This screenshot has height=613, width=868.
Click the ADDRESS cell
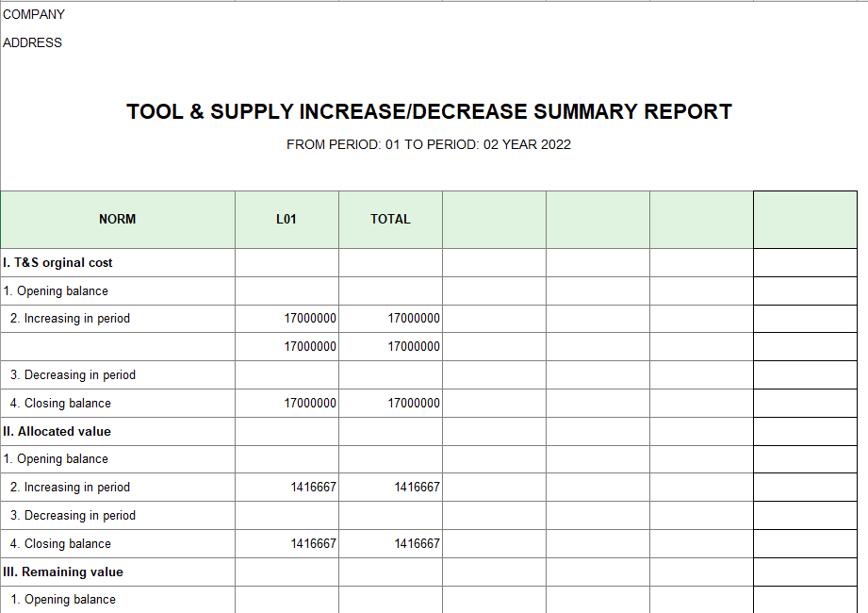tap(33, 42)
